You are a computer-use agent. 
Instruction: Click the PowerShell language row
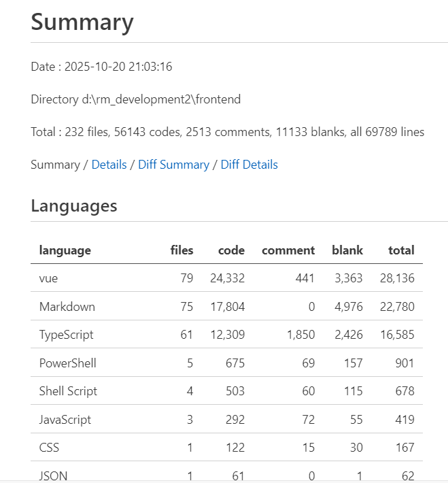click(x=226, y=363)
